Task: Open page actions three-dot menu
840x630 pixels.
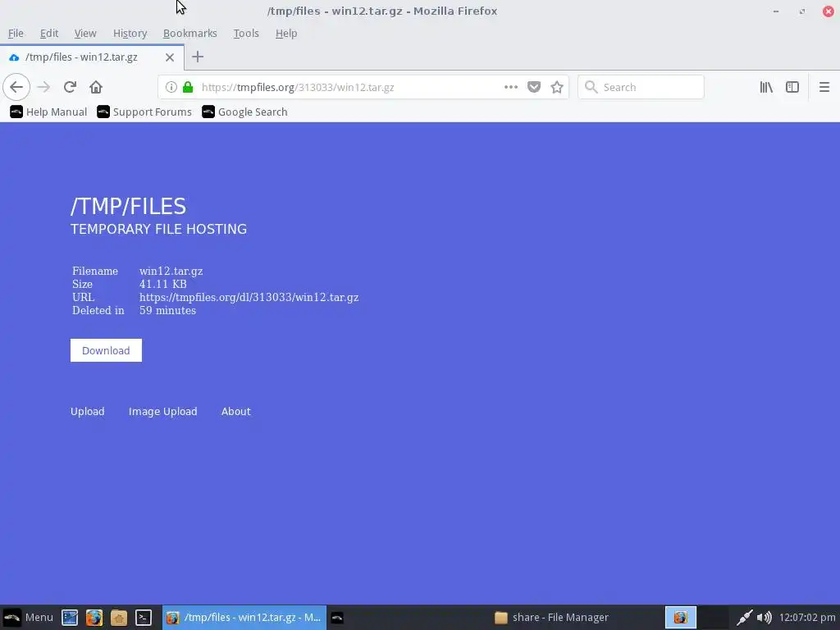Action: (x=510, y=87)
